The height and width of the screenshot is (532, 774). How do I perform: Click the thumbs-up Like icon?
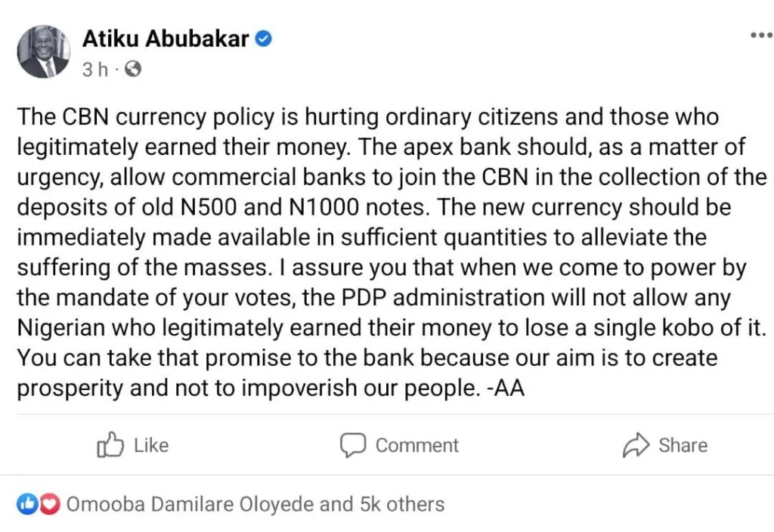coord(110,445)
